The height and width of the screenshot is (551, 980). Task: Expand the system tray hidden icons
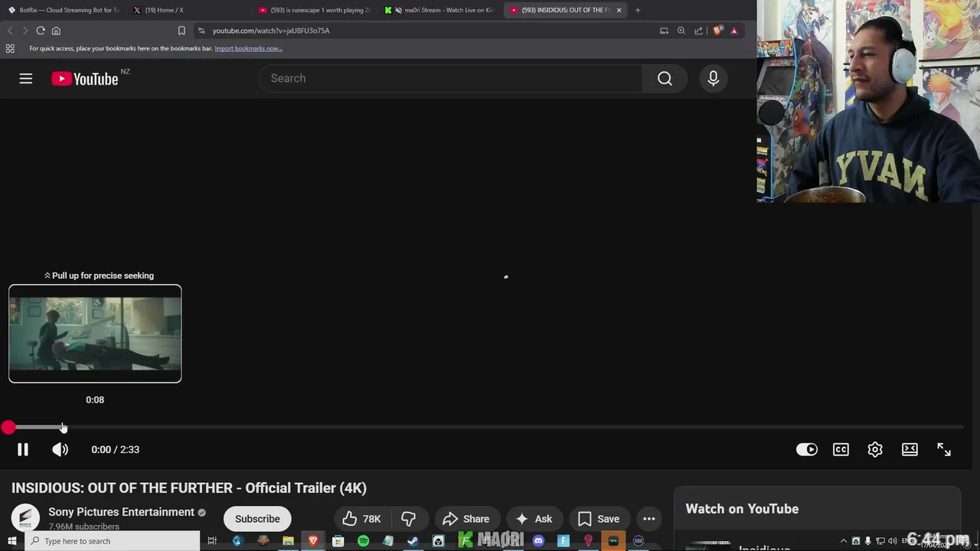tap(844, 541)
